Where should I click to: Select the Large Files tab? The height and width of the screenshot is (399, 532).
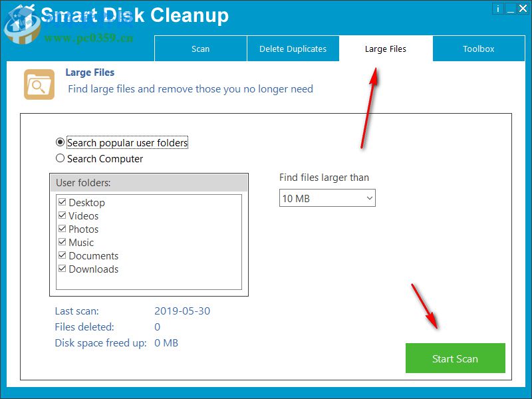point(385,49)
